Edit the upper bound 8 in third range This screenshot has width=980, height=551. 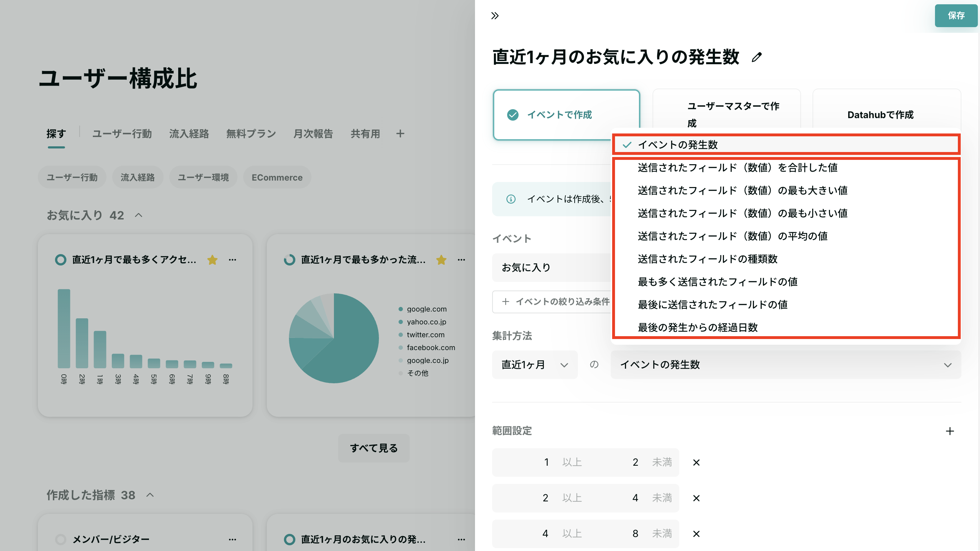pos(635,534)
